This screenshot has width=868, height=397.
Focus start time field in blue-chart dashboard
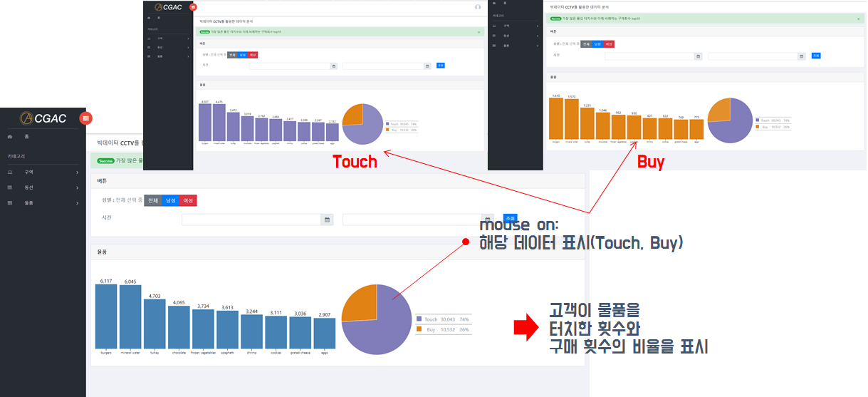[251, 220]
